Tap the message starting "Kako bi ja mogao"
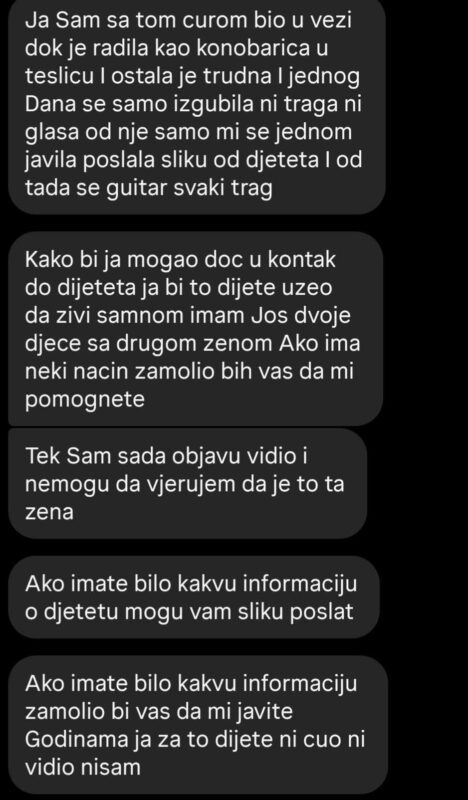The image size is (468, 800). tap(195, 329)
